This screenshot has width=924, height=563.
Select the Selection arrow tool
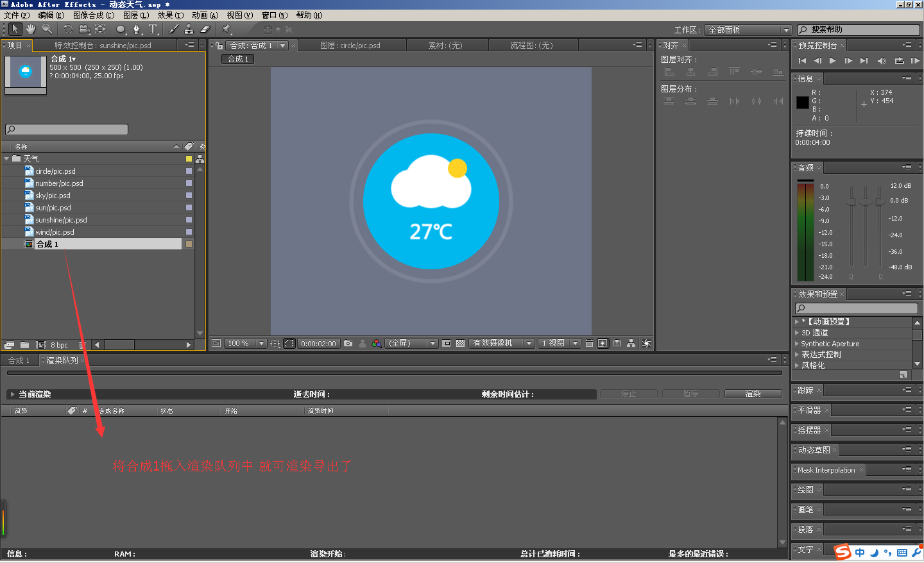15,29
